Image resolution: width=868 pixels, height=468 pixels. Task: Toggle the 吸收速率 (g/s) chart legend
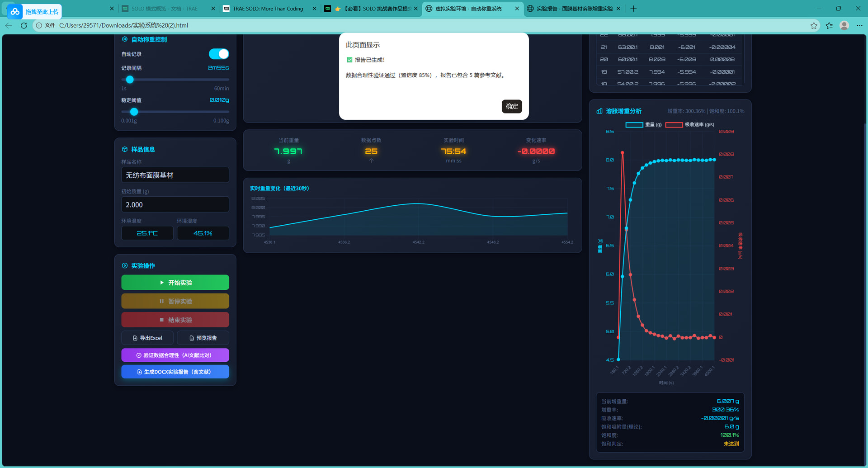point(689,125)
